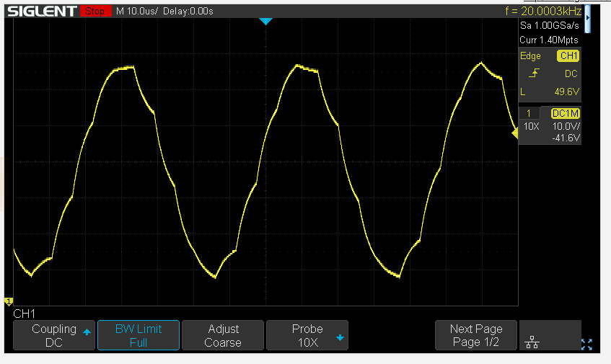Click the blue trigger position marker at top
This screenshot has width=611, height=364.
(x=265, y=22)
